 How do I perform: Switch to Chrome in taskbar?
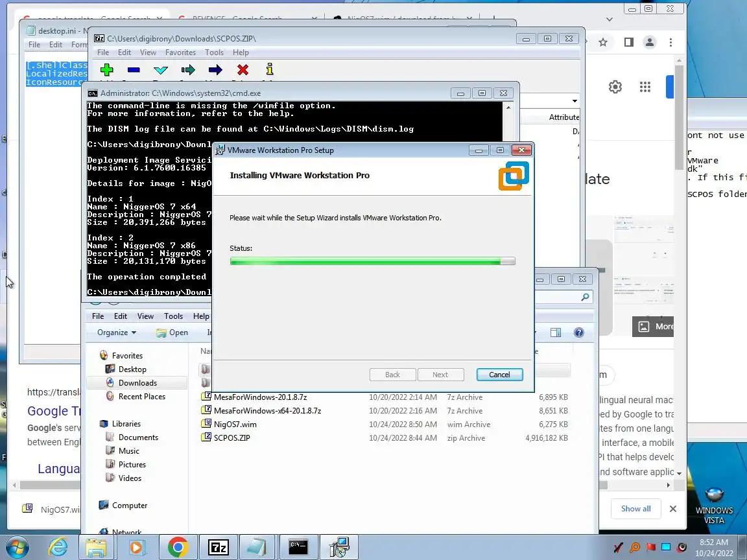(x=178, y=548)
